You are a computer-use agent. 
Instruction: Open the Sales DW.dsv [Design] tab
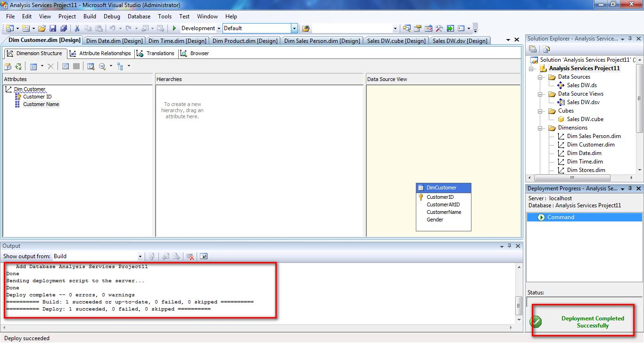(x=460, y=41)
